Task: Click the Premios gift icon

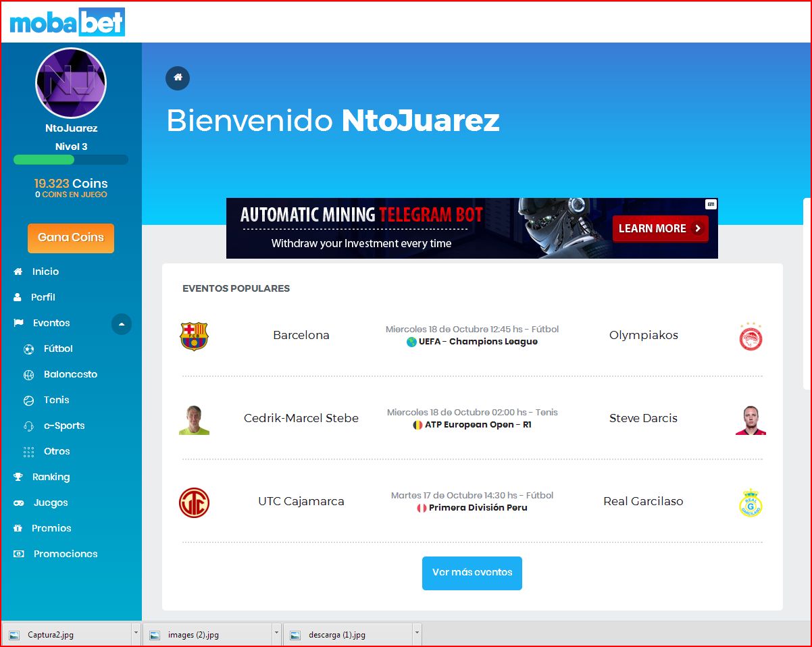Action: pos(18,528)
